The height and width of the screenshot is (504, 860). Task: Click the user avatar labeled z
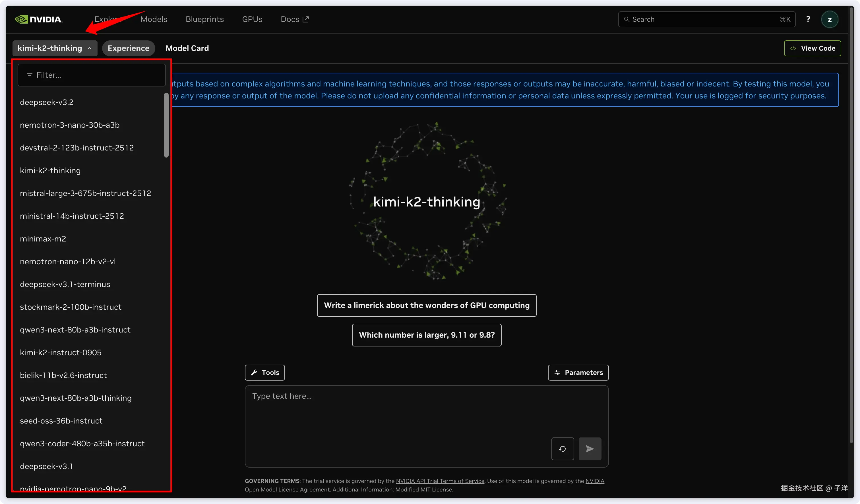829,19
